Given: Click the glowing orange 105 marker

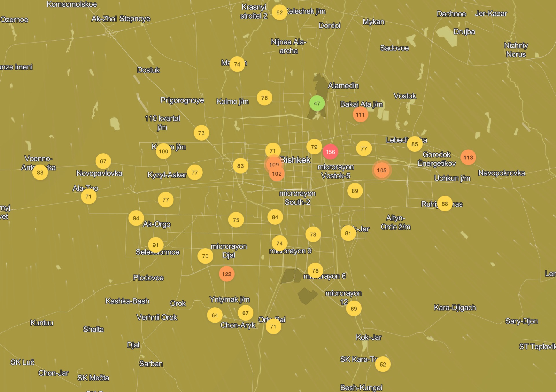Looking at the screenshot, I should tap(381, 170).
